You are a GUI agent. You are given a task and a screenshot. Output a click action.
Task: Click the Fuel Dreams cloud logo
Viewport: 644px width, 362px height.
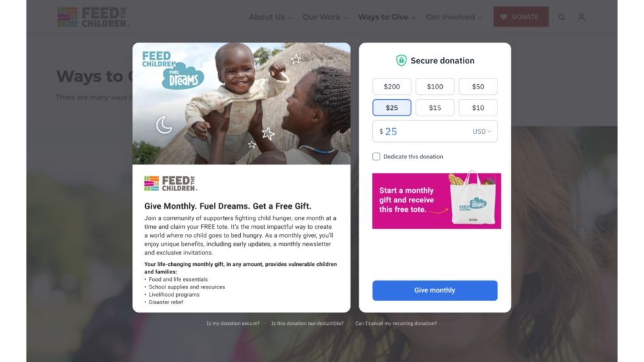pyautogui.click(x=183, y=77)
